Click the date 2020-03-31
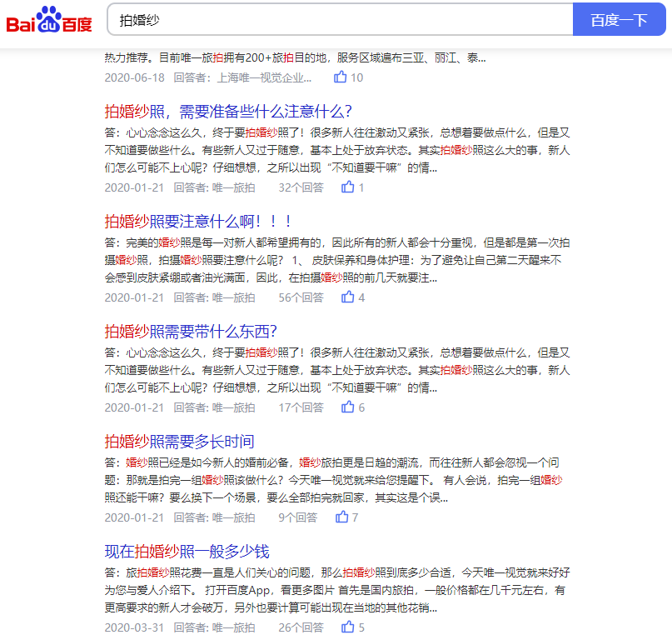The height and width of the screenshot is (640, 672). (135, 627)
